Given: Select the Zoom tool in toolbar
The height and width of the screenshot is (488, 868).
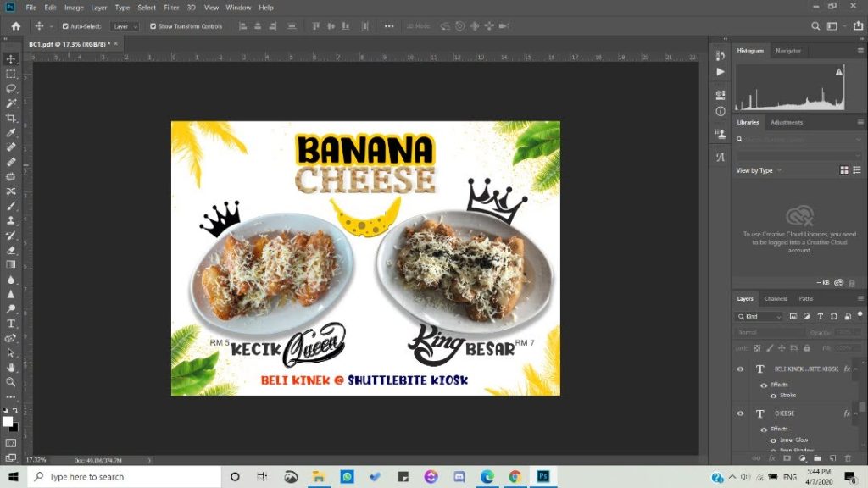Looking at the screenshot, I should pyautogui.click(x=11, y=382).
